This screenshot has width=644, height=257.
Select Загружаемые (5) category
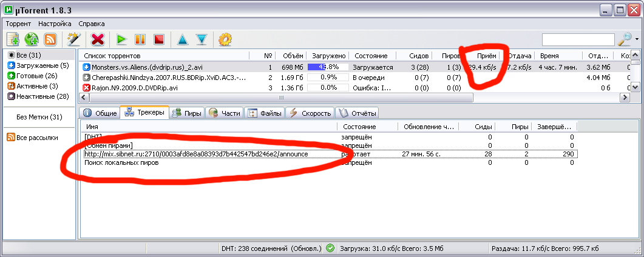tap(39, 65)
